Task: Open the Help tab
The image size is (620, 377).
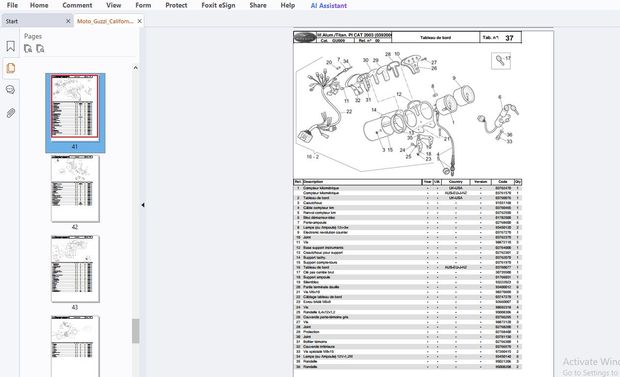Action: click(288, 5)
